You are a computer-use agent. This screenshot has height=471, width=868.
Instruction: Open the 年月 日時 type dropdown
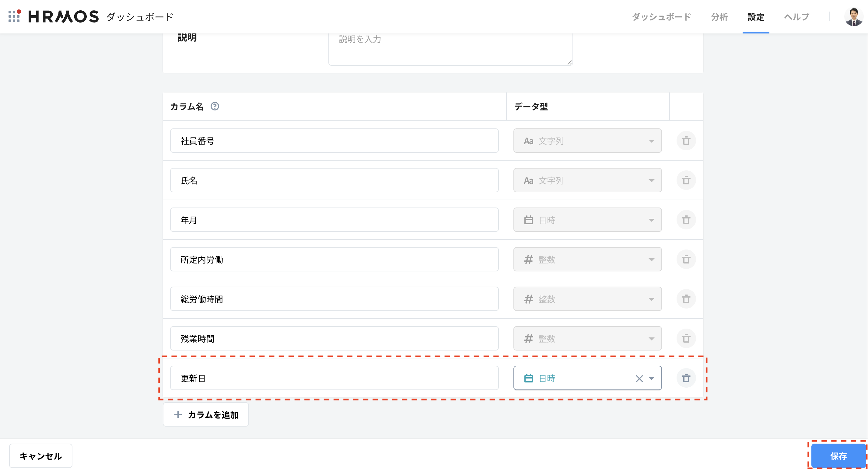pyautogui.click(x=587, y=220)
